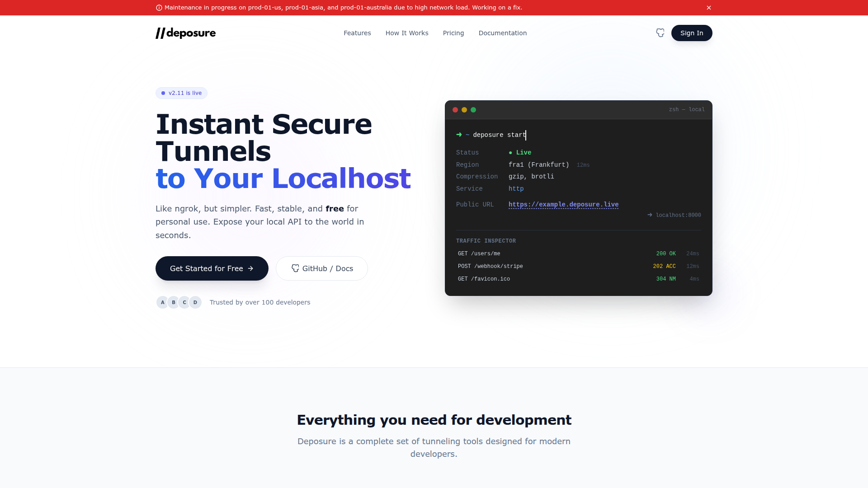Click avatar circle labeled A
Screen dimensions: 868x488
click(x=163, y=302)
